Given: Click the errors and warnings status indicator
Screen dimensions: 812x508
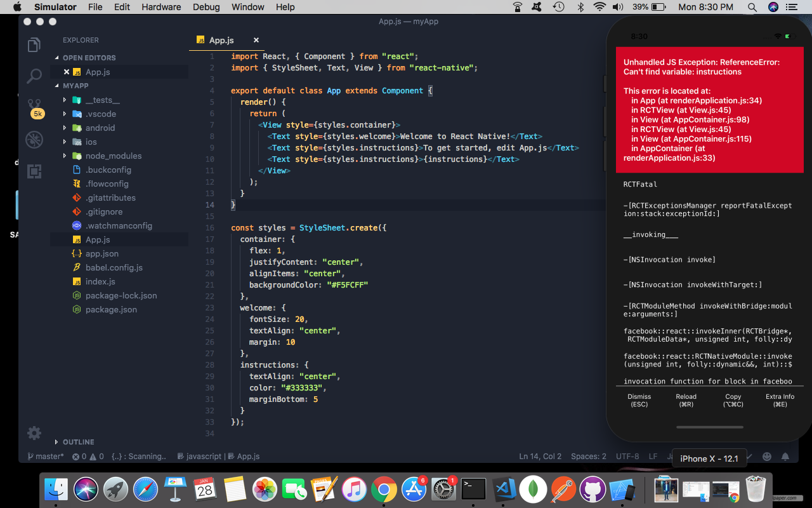Looking at the screenshot, I should tap(88, 456).
